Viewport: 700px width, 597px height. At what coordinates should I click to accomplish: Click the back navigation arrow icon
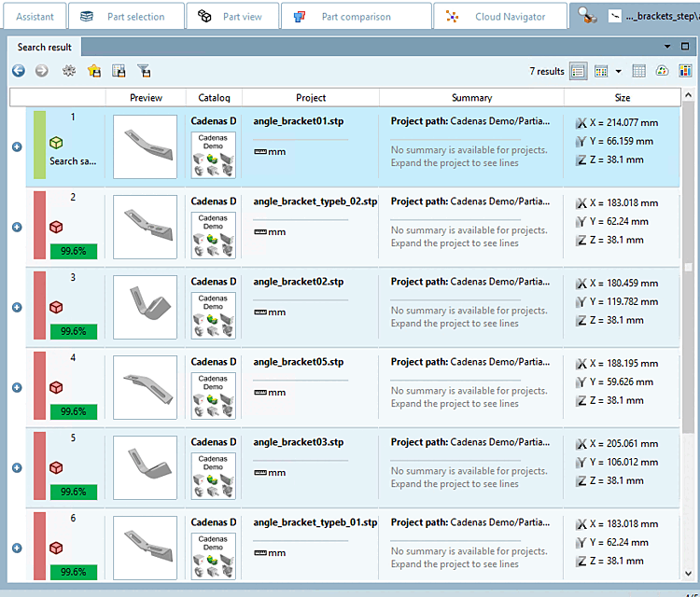click(x=19, y=71)
